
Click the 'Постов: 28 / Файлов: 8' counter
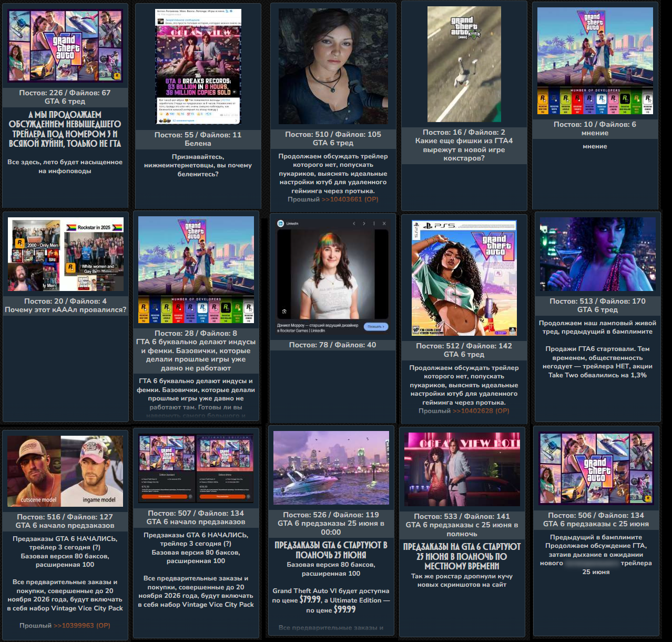[x=196, y=333]
